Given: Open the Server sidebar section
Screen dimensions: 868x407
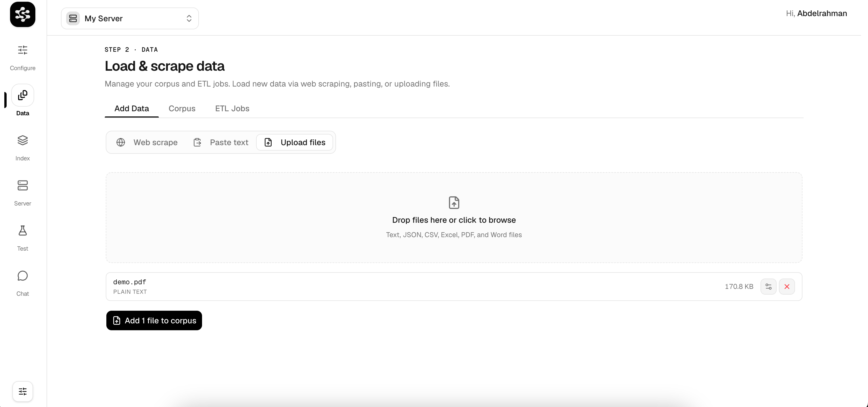Looking at the screenshot, I should click(23, 193).
